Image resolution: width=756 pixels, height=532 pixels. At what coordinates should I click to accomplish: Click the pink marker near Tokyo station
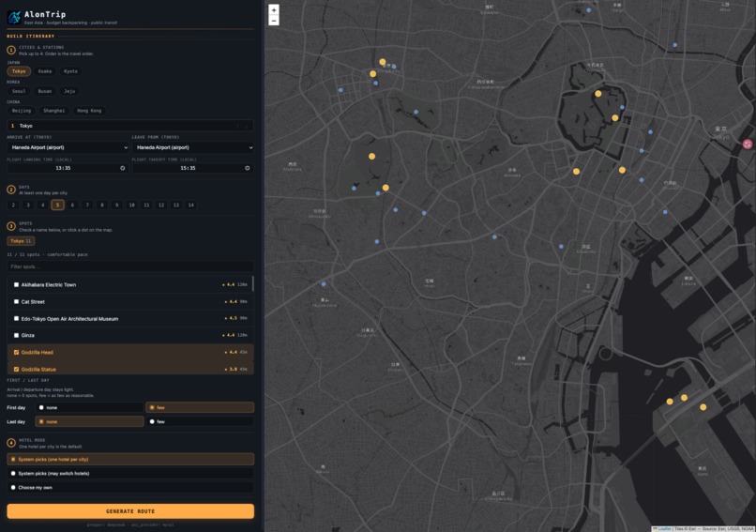(748, 144)
